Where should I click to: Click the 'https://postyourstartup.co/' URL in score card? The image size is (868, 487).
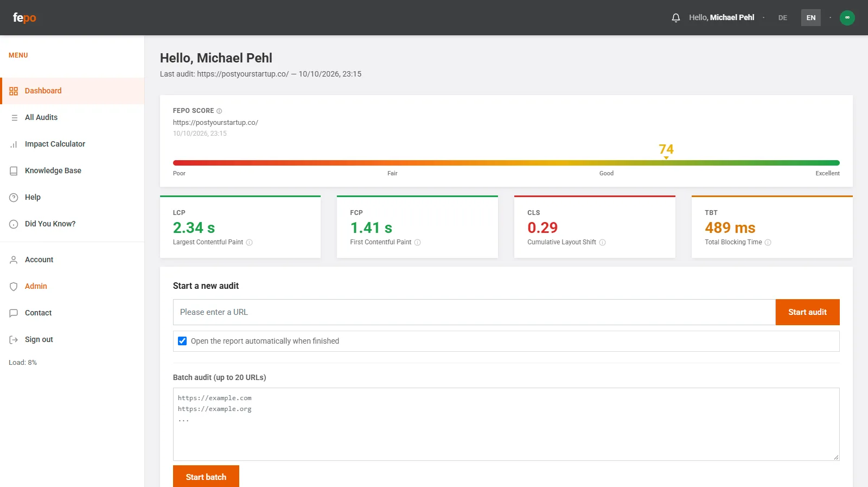[215, 123]
